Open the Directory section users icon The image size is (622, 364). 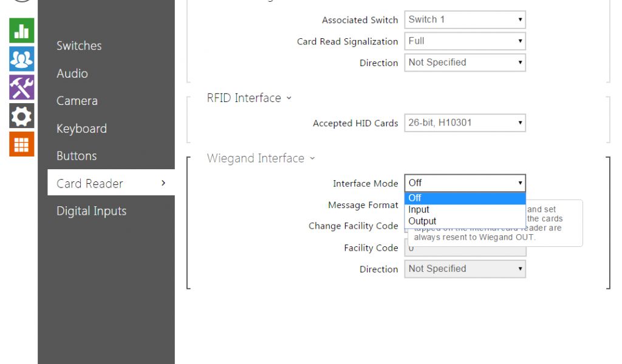coord(21,59)
